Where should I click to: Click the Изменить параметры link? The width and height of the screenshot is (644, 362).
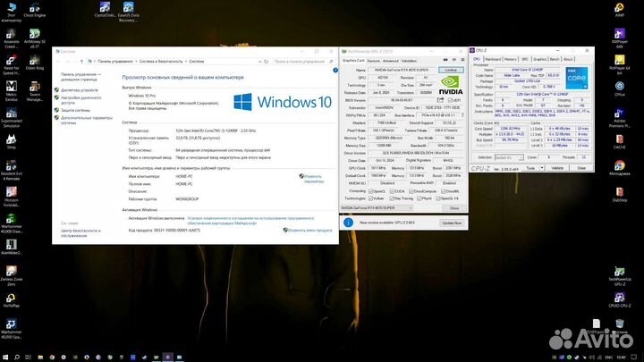coord(314,179)
